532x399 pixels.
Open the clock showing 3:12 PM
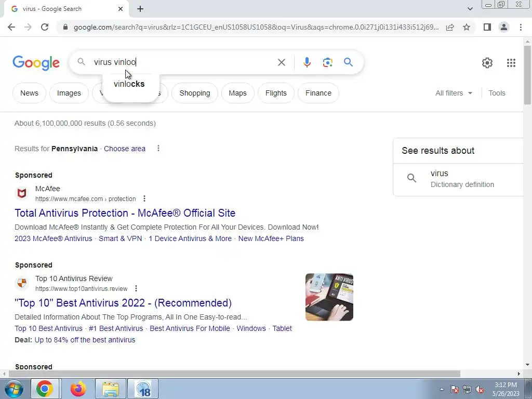click(506, 389)
